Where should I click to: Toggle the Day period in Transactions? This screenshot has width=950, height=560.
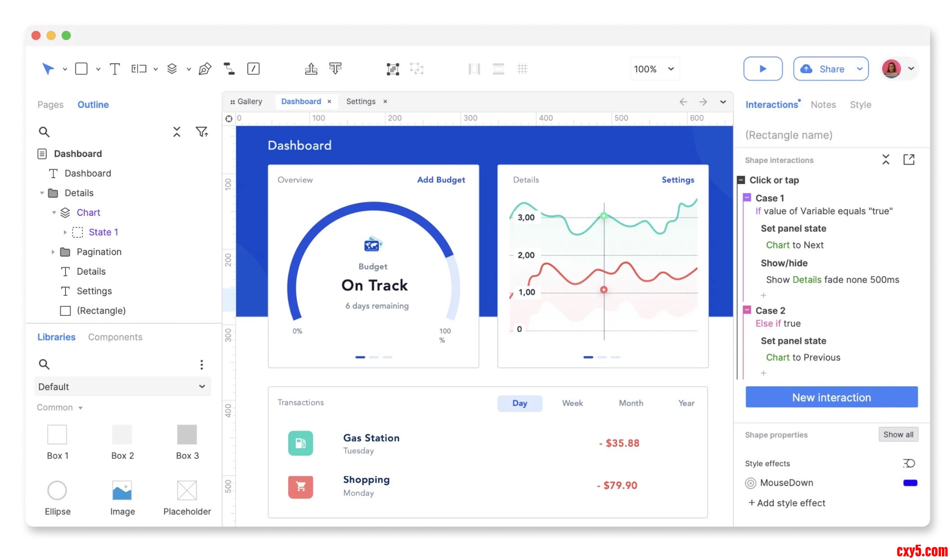pos(519,403)
